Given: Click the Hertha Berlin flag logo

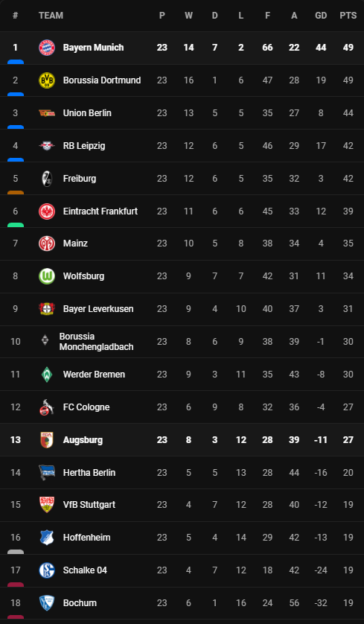Looking at the screenshot, I should pos(47,472).
